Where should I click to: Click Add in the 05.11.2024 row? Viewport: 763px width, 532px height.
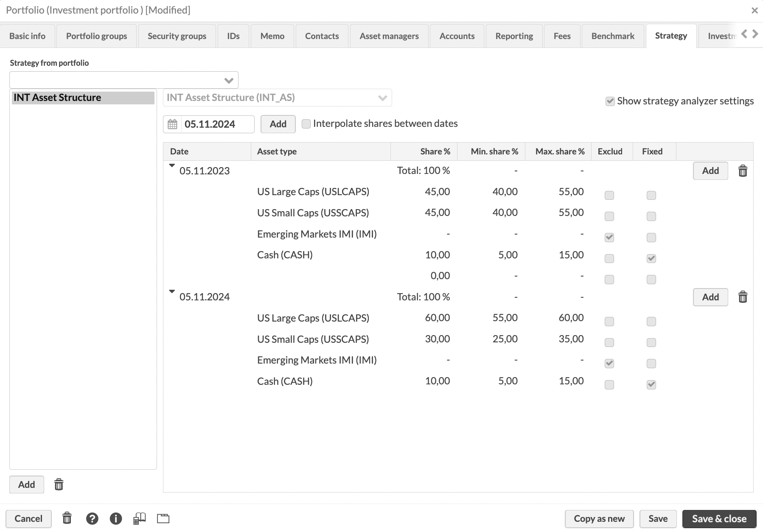point(710,297)
